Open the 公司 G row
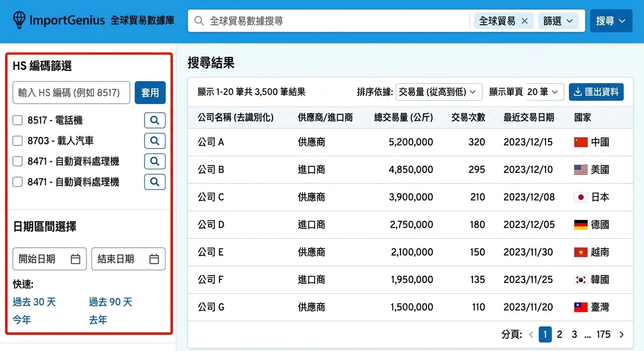644x351 pixels. click(x=410, y=307)
